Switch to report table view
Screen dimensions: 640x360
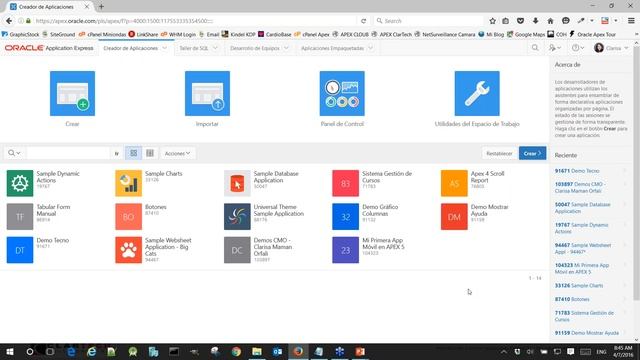tap(150, 153)
